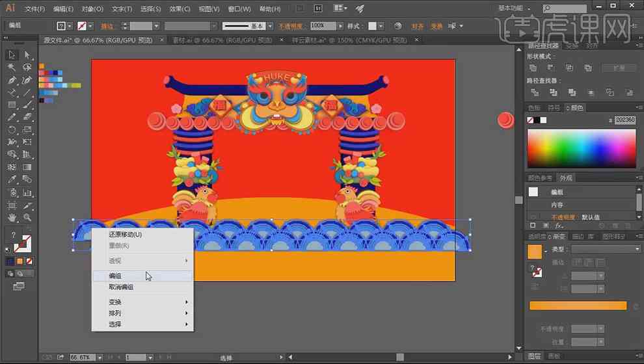Open the brush definition 基本 dropdown
The height and width of the screenshot is (364, 644).
tap(270, 26)
